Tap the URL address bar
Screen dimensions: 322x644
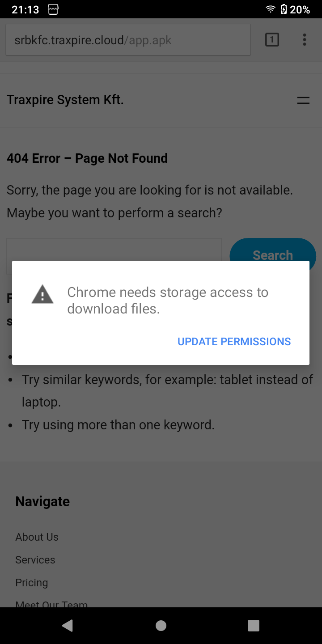(128, 40)
